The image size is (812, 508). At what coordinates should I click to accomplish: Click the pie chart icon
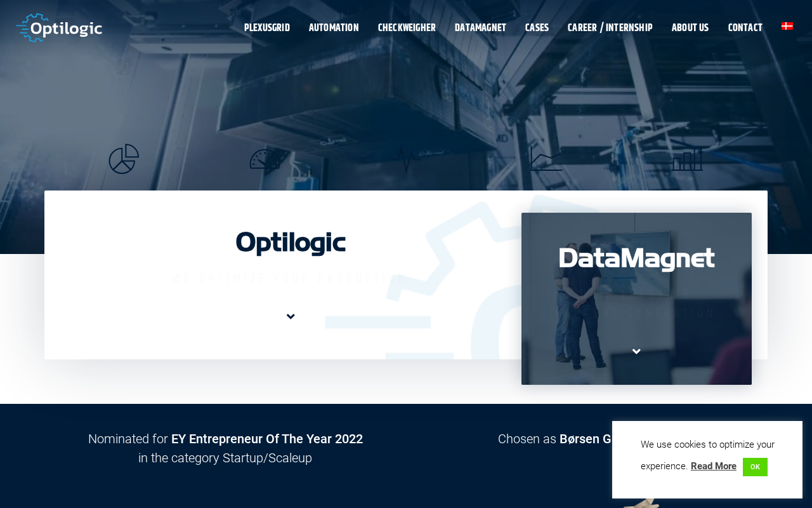coord(124,159)
